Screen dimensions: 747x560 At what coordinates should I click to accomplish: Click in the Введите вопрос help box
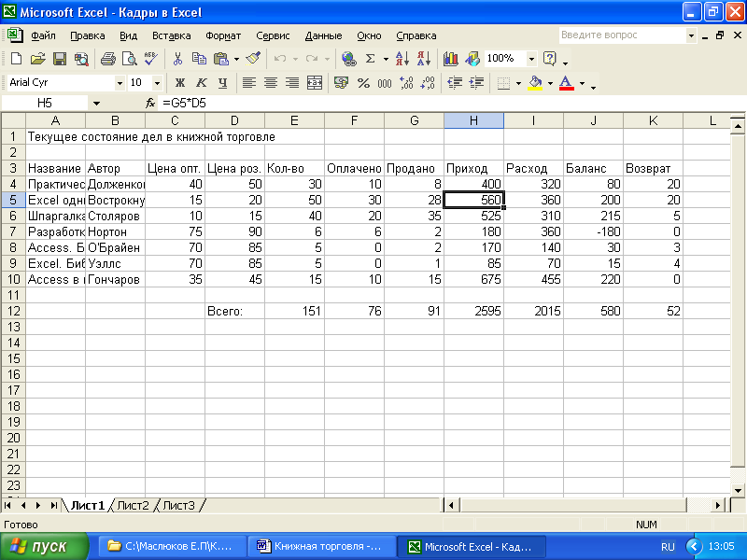[x=623, y=35]
